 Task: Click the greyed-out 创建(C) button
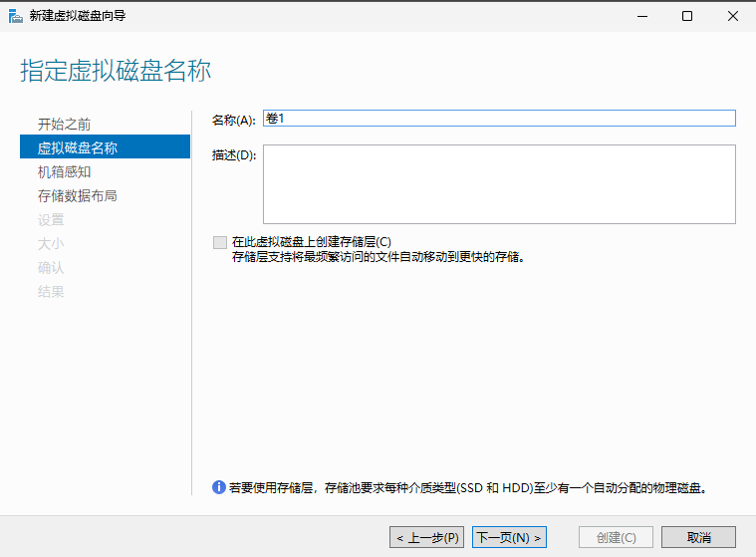[x=616, y=537]
